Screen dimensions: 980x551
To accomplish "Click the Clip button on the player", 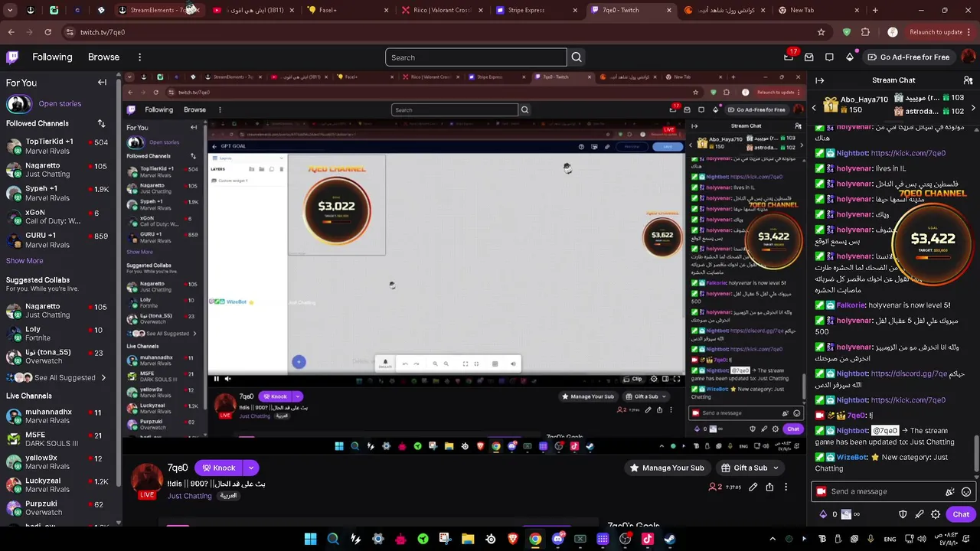I will click(634, 379).
